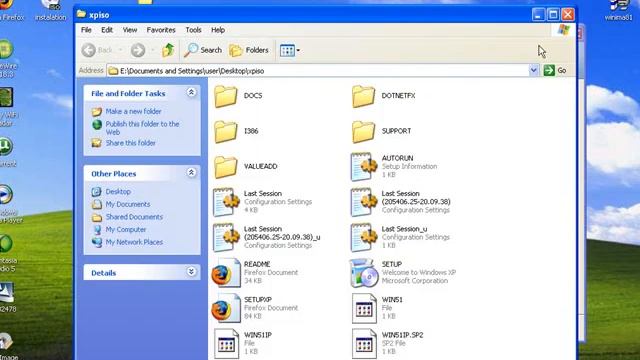The image size is (640, 360).
Task: Select the README Firefox document icon
Action: (x=226, y=273)
